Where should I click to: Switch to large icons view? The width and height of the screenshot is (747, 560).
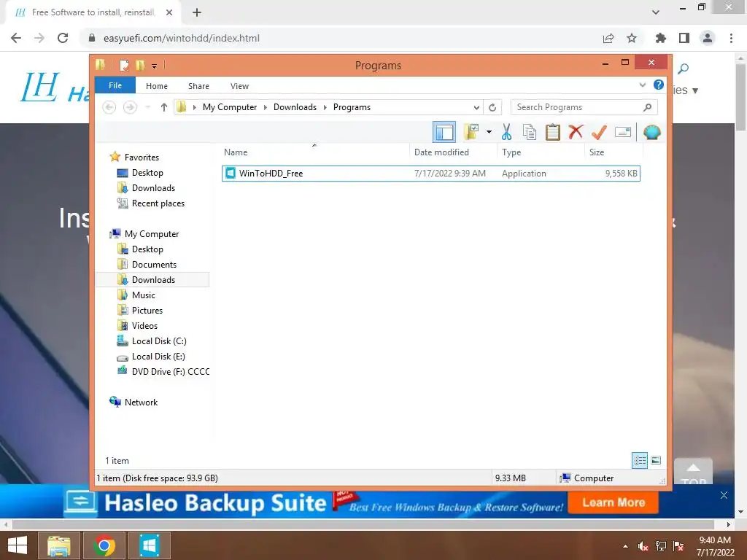click(656, 460)
